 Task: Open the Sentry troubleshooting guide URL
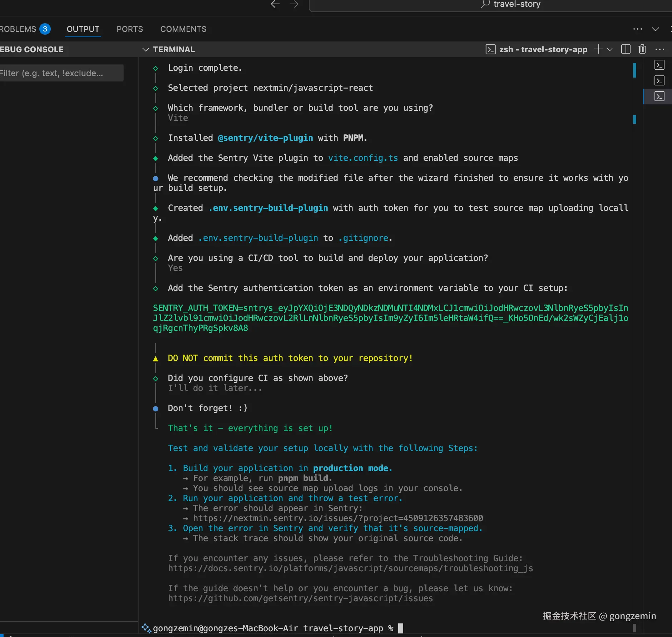tap(351, 568)
